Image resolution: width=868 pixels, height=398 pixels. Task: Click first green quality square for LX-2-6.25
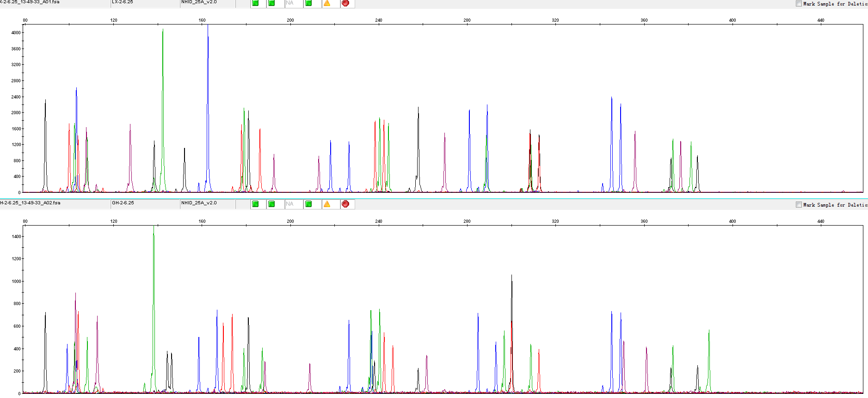click(x=255, y=3)
